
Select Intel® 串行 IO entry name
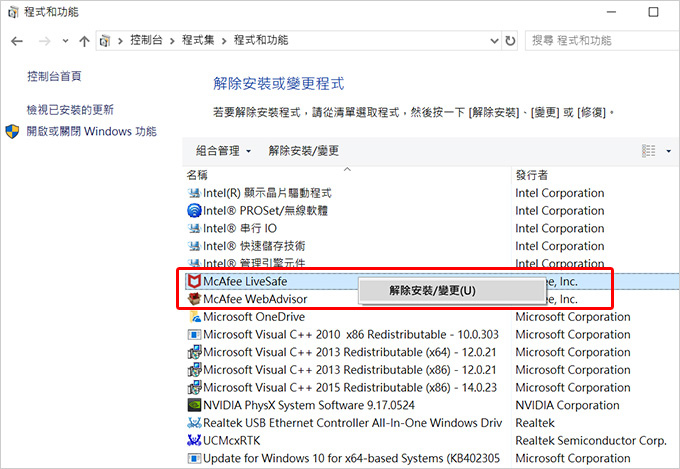tap(240, 228)
